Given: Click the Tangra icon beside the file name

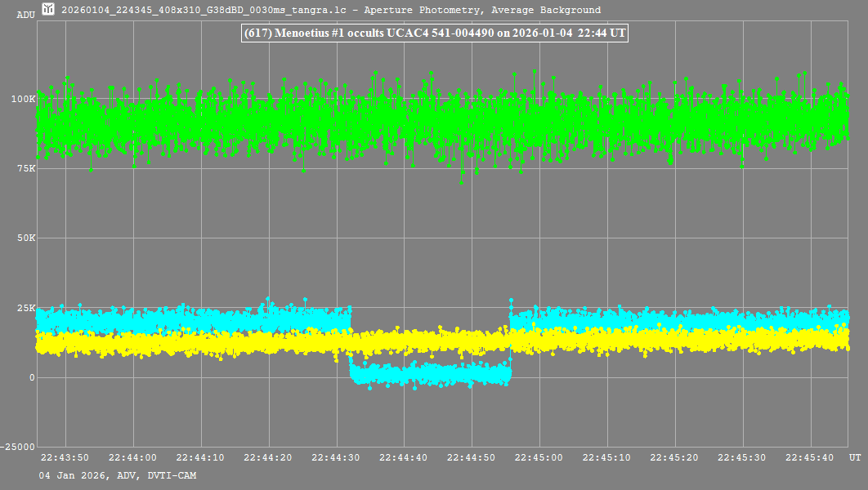Looking at the screenshot, I should (49, 10).
